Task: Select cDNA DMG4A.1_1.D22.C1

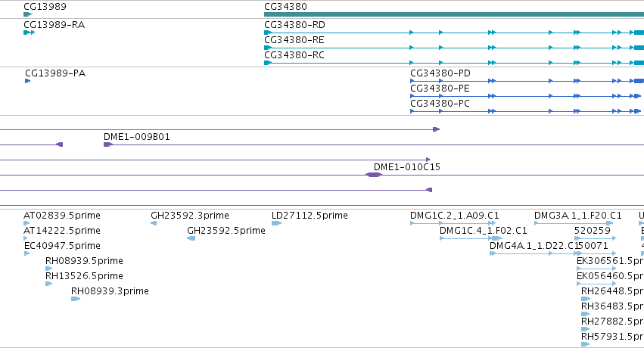Action: coord(534,246)
